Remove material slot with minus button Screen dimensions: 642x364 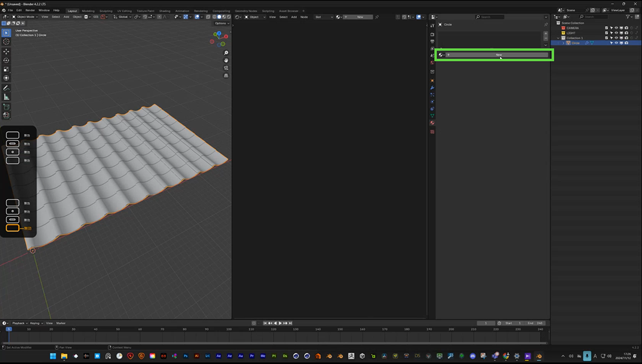pos(546,38)
